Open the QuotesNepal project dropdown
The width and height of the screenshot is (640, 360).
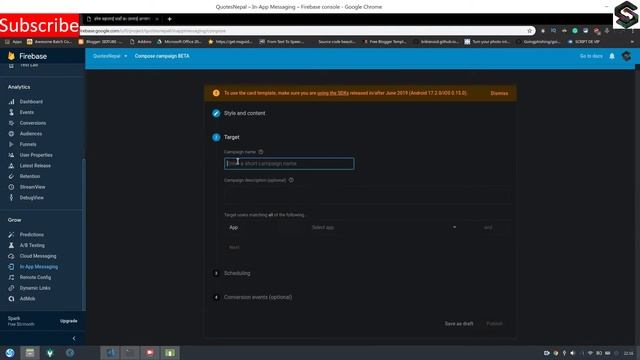pos(110,56)
